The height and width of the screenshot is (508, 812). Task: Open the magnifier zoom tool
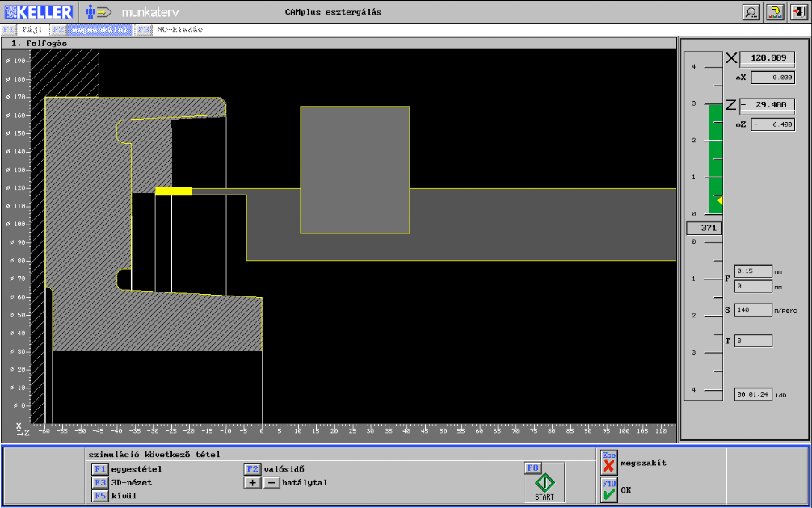751,12
